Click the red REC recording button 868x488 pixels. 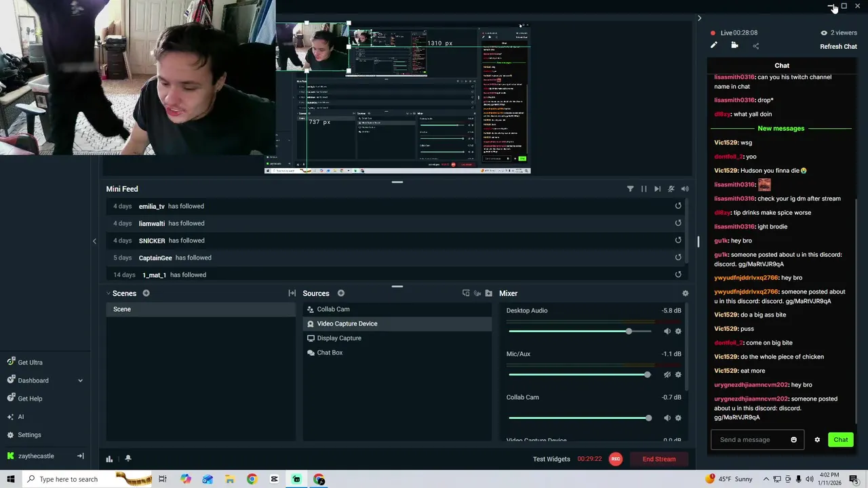[616, 459]
